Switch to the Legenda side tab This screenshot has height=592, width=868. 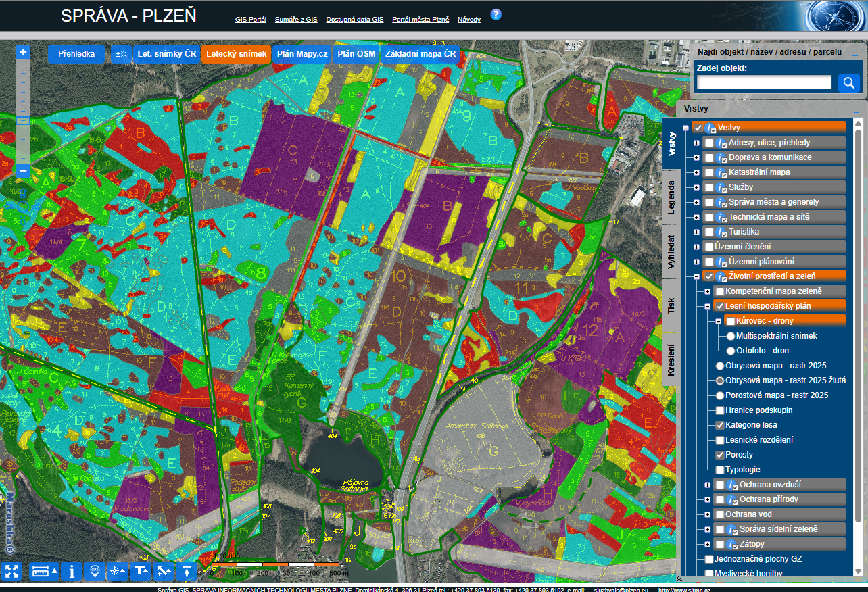671,197
